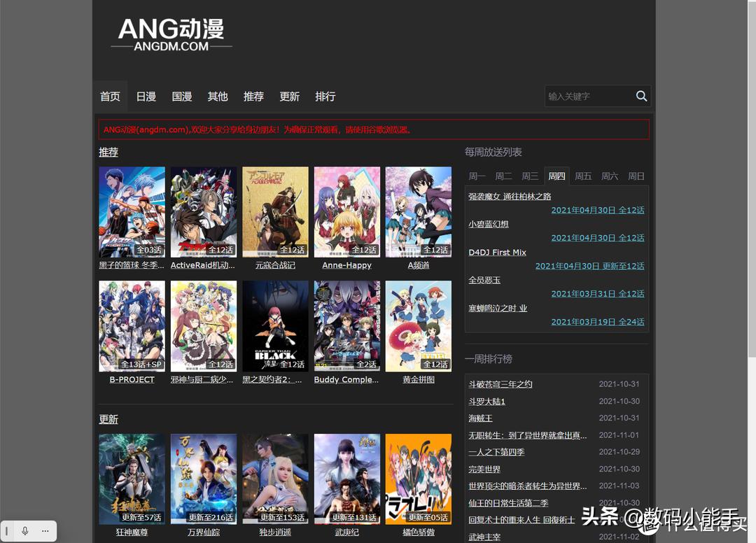The height and width of the screenshot is (543, 756).
Task: Click the 完美世界 ranking entry
Action: tap(484, 469)
